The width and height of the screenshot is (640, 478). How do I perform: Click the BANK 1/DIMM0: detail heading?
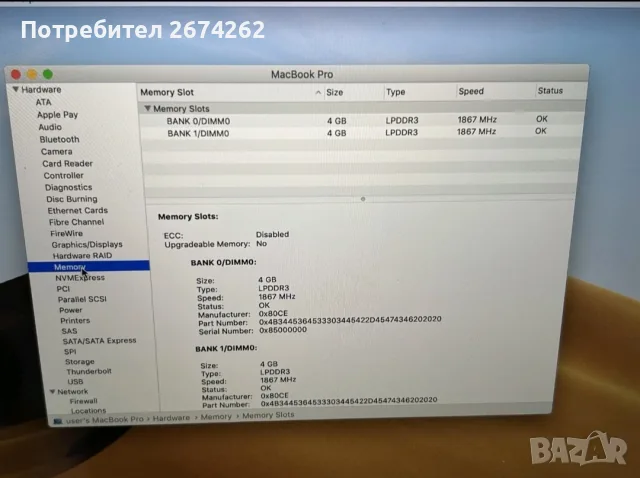click(x=226, y=348)
